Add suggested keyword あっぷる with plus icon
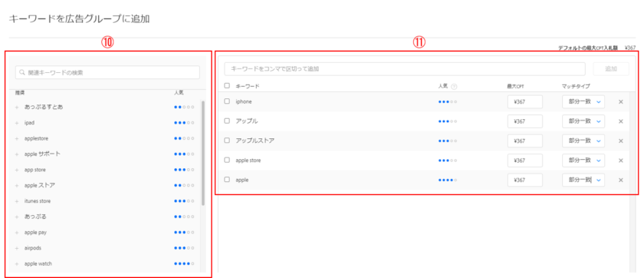 click(x=17, y=217)
